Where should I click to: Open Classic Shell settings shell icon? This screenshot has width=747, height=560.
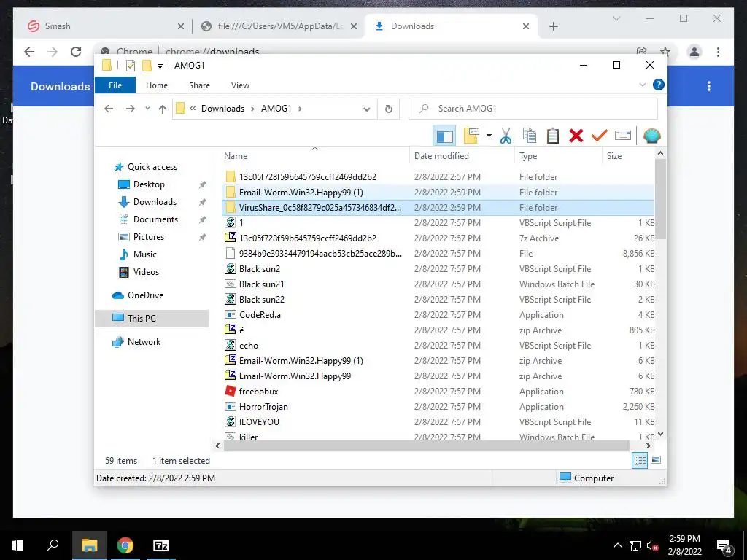click(x=651, y=136)
